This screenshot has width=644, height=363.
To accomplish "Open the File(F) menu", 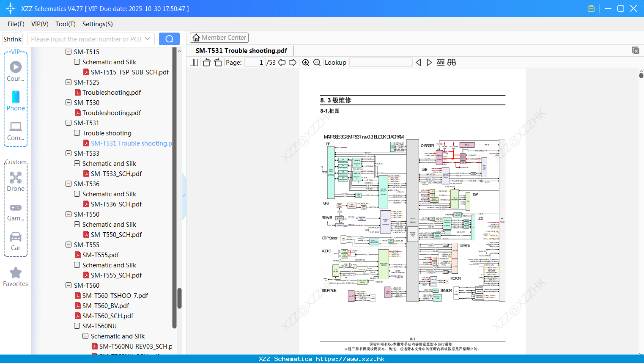I will point(16,24).
